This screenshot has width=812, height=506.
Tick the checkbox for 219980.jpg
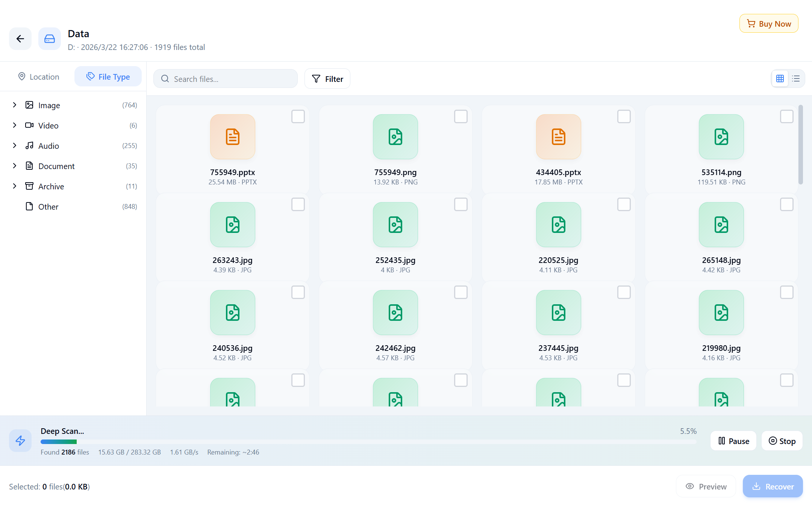786,292
